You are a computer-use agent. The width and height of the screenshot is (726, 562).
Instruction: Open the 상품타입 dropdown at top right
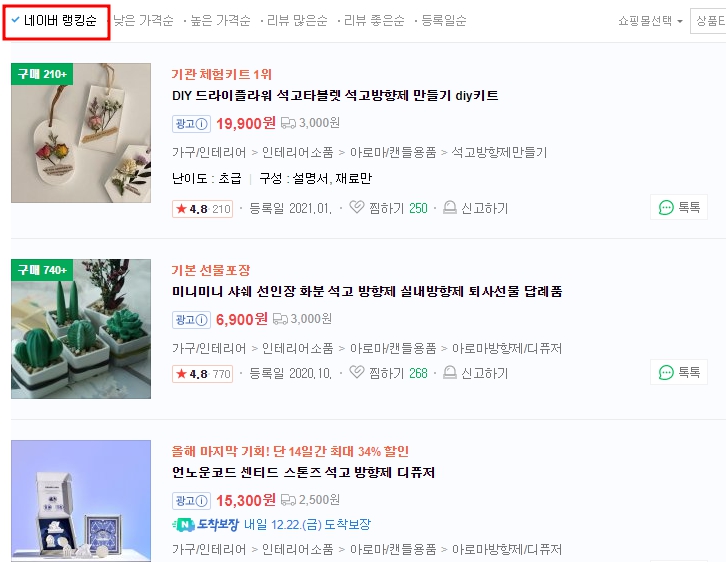point(708,21)
